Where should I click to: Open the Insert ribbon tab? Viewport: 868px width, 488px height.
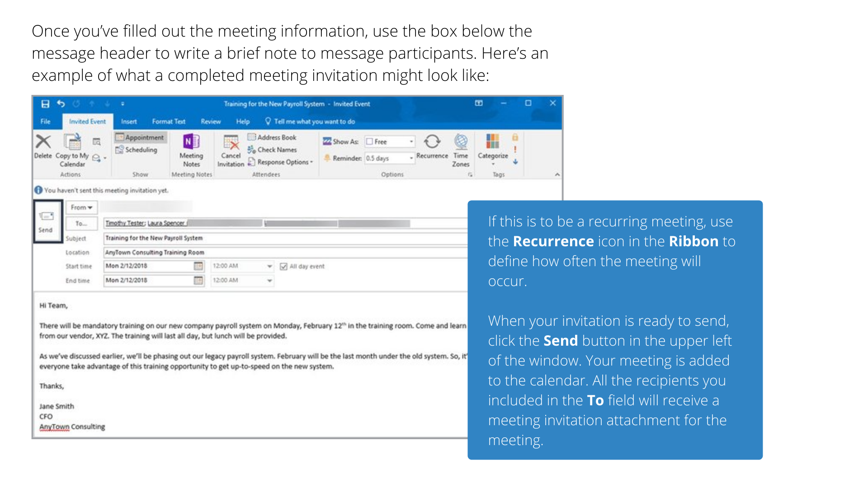[x=129, y=122]
